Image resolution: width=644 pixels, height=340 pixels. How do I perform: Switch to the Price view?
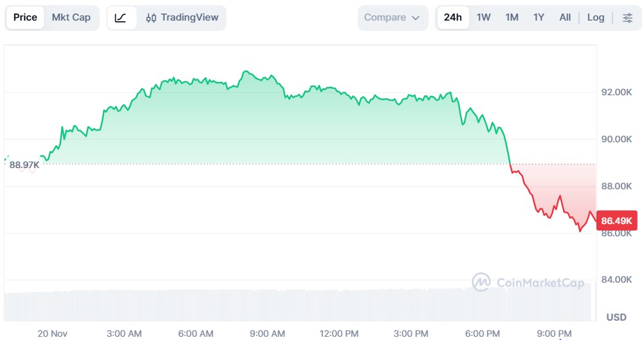(25, 17)
